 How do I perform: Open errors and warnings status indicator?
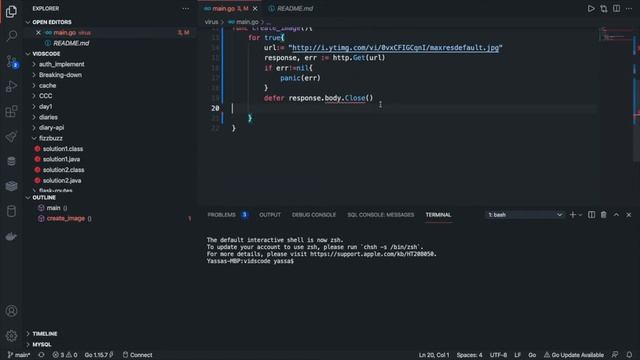click(64, 355)
